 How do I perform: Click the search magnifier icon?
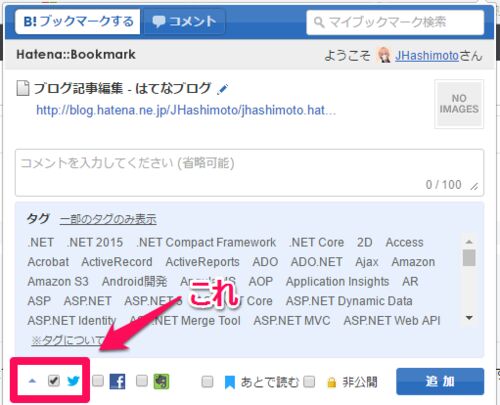[319, 22]
